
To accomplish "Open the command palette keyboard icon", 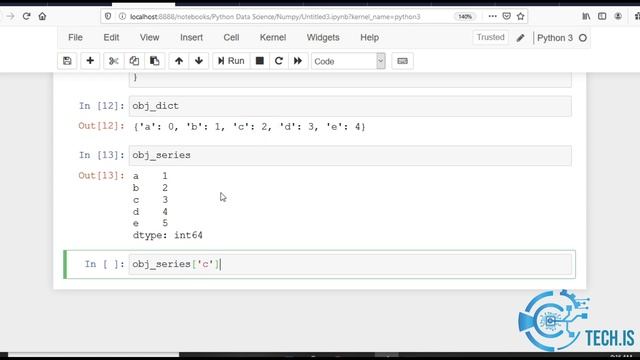I will coord(402,61).
